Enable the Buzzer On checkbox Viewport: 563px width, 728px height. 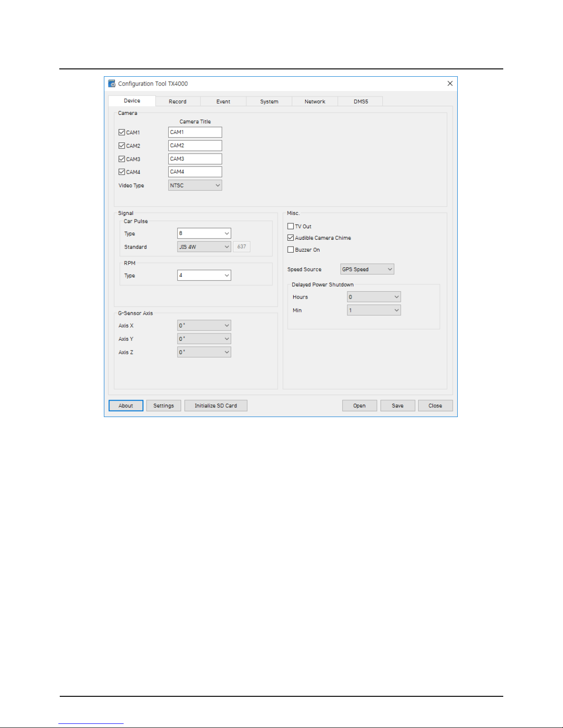290,250
